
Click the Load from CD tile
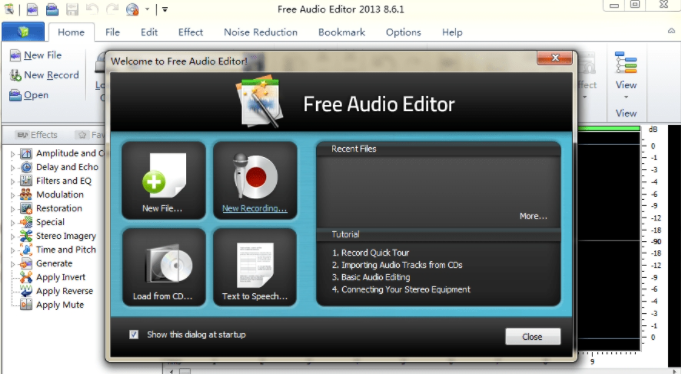[x=164, y=267]
